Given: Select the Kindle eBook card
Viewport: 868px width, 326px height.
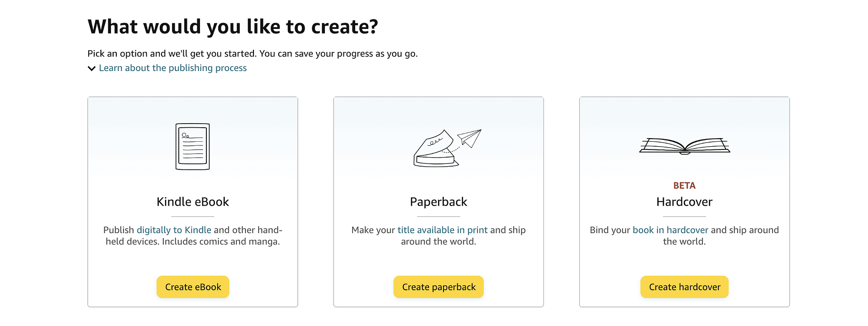Looking at the screenshot, I should (192, 201).
